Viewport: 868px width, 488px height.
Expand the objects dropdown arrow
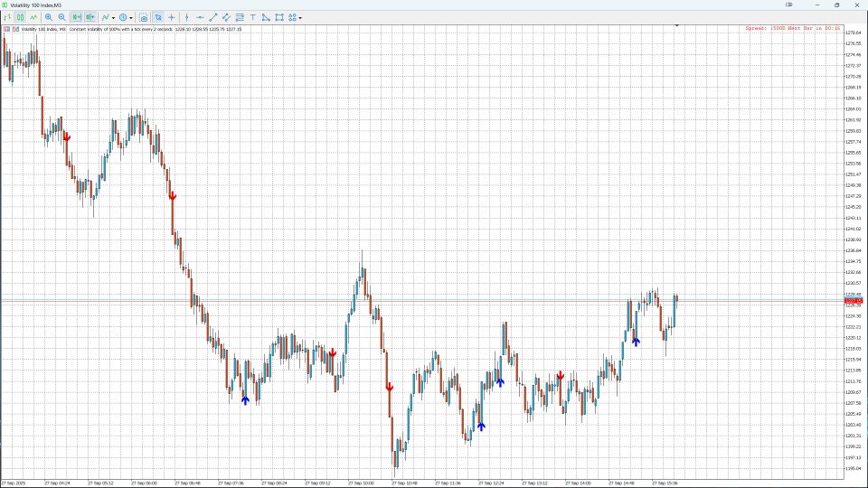[300, 18]
